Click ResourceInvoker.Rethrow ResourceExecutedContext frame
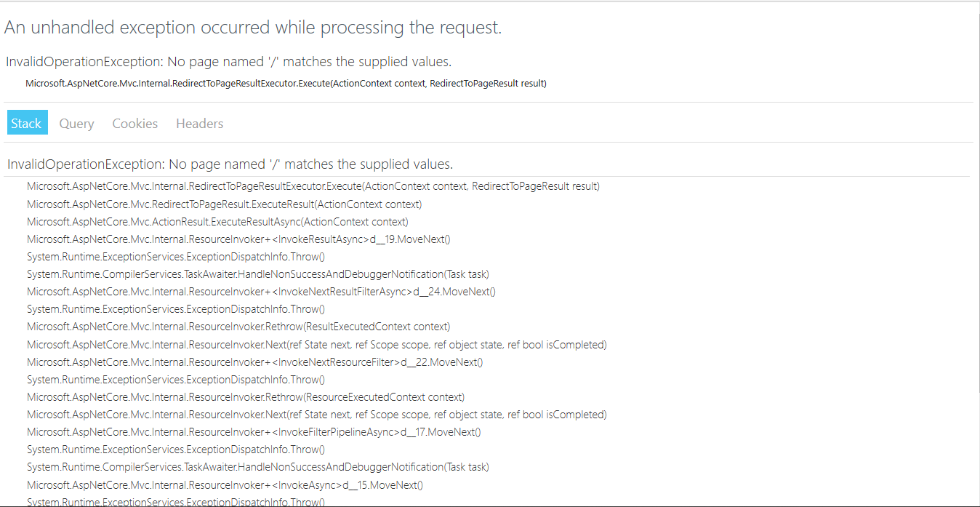980x507 pixels. point(246,397)
